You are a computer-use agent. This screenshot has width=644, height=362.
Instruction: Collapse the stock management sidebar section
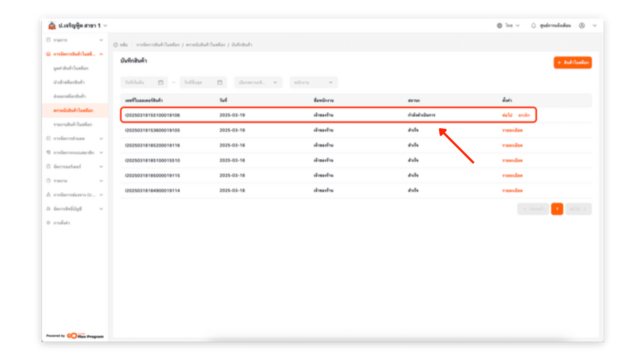tap(101, 54)
